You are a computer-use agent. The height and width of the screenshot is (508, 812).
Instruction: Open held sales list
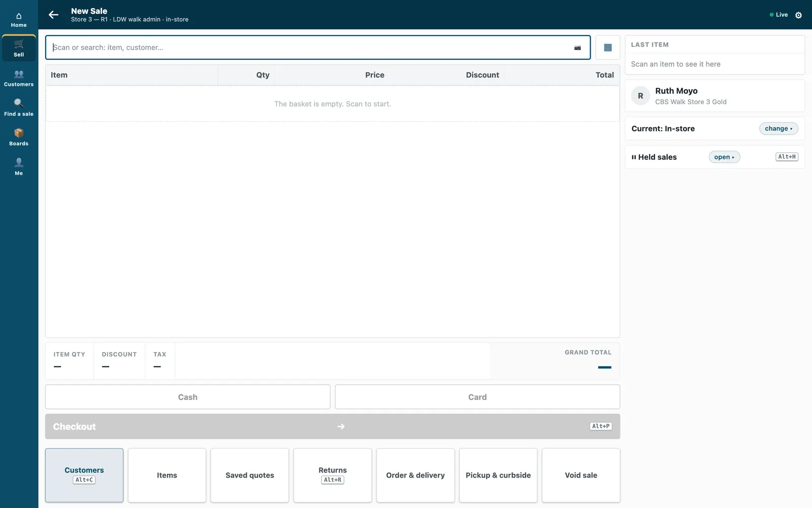[724, 157]
